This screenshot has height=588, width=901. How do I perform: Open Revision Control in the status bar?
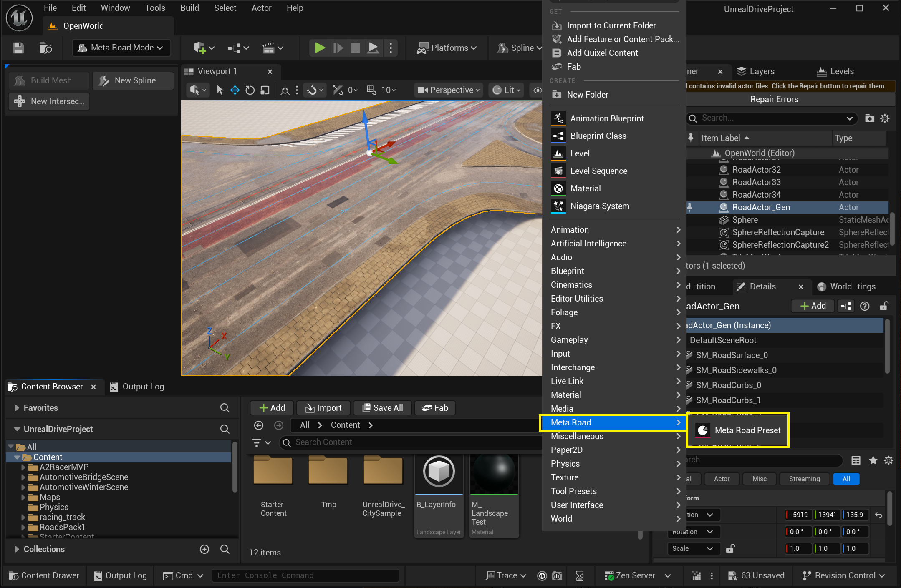pyautogui.click(x=843, y=576)
